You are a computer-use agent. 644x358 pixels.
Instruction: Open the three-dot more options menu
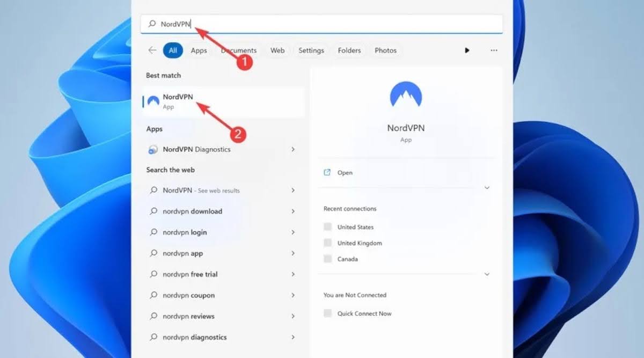(x=494, y=50)
